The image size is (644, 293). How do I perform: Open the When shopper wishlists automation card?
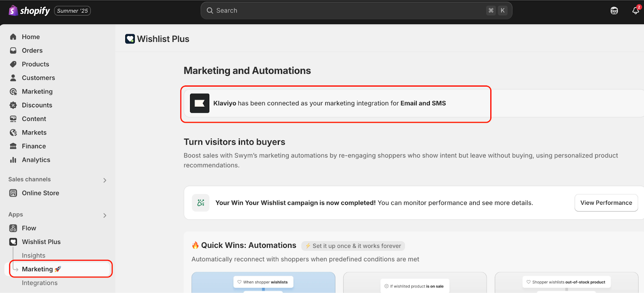[263, 282]
